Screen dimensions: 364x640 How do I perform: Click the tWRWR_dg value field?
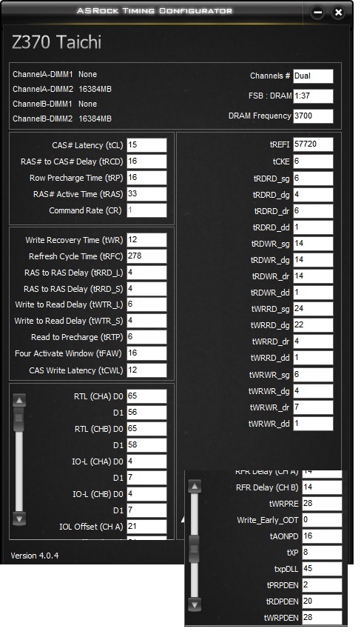pyautogui.click(x=313, y=391)
